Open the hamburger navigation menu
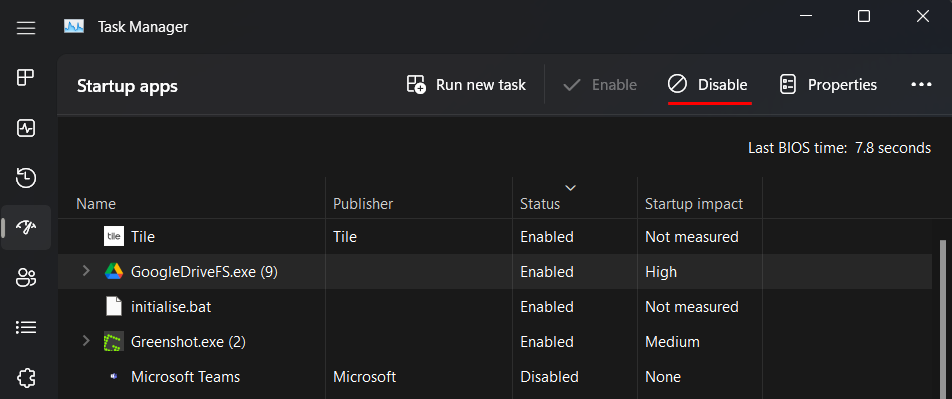This screenshot has height=399, width=952. pyautogui.click(x=26, y=28)
